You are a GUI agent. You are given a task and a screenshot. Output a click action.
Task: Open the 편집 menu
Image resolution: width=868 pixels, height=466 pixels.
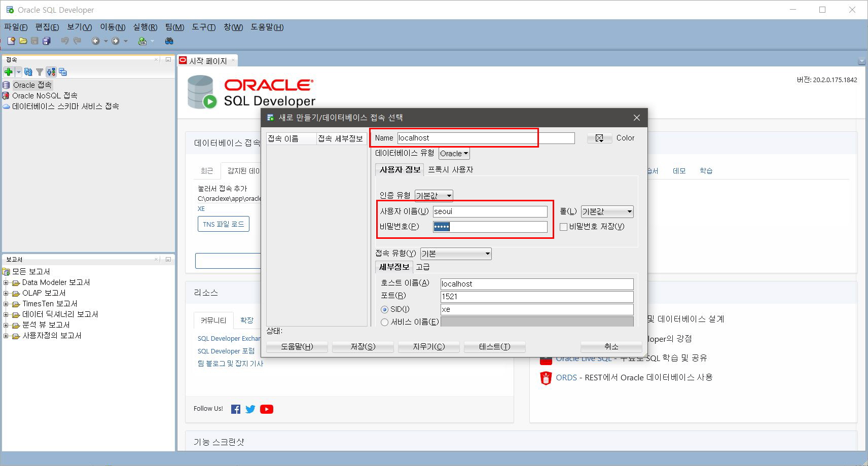47,27
